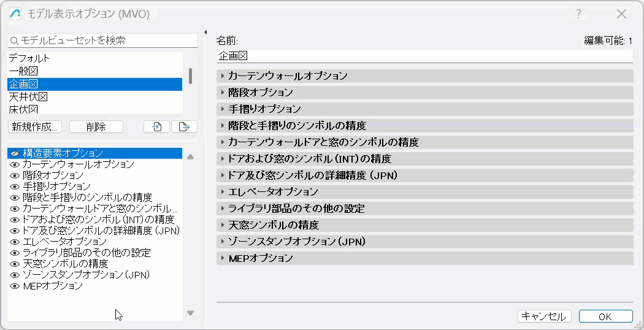644x330 pixels.
Task: Toggle eye for カーテンウォールドアと窓のシンボル
Action: (15, 209)
